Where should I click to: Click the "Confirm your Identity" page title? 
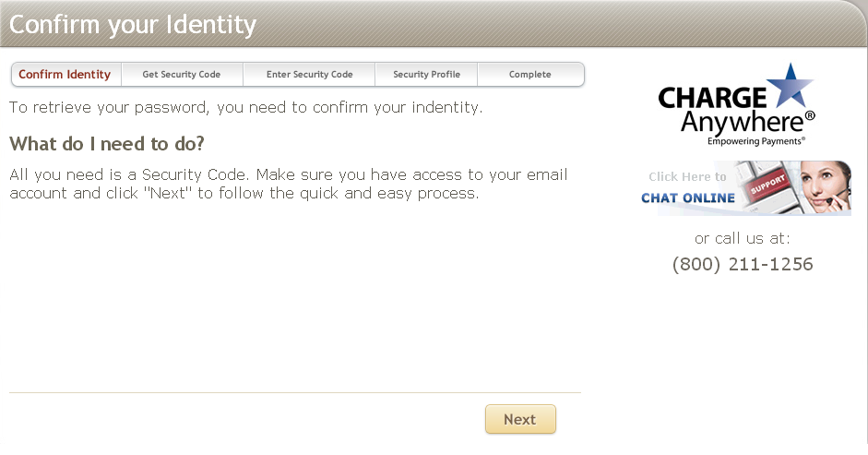click(133, 25)
